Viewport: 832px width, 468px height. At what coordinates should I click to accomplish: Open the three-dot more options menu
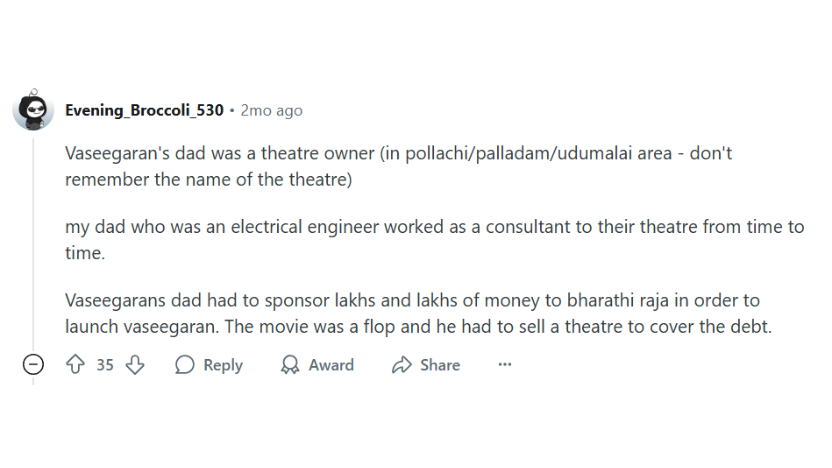(505, 365)
